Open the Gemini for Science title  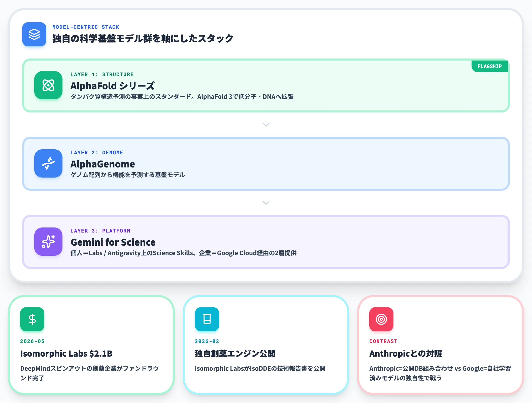(113, 242)
